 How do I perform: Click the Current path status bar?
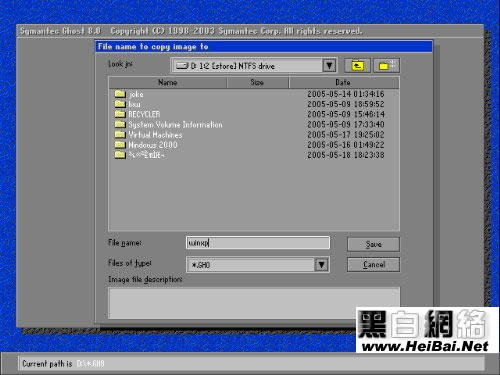[251, 363]
